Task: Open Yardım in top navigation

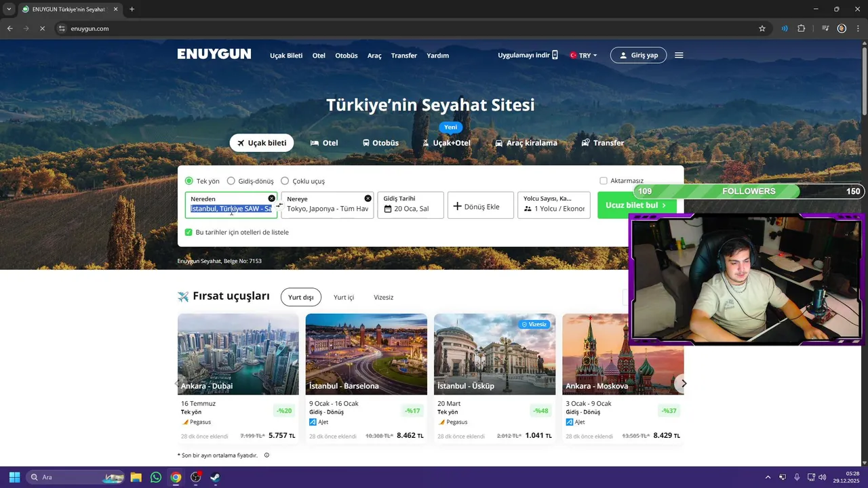Action: (437, 56)
